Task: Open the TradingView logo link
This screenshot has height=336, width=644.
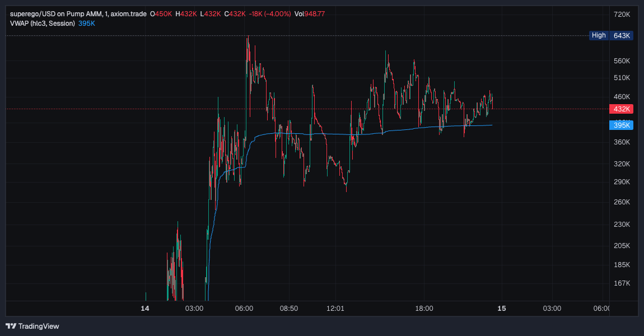Action: (x=32, y=326)
